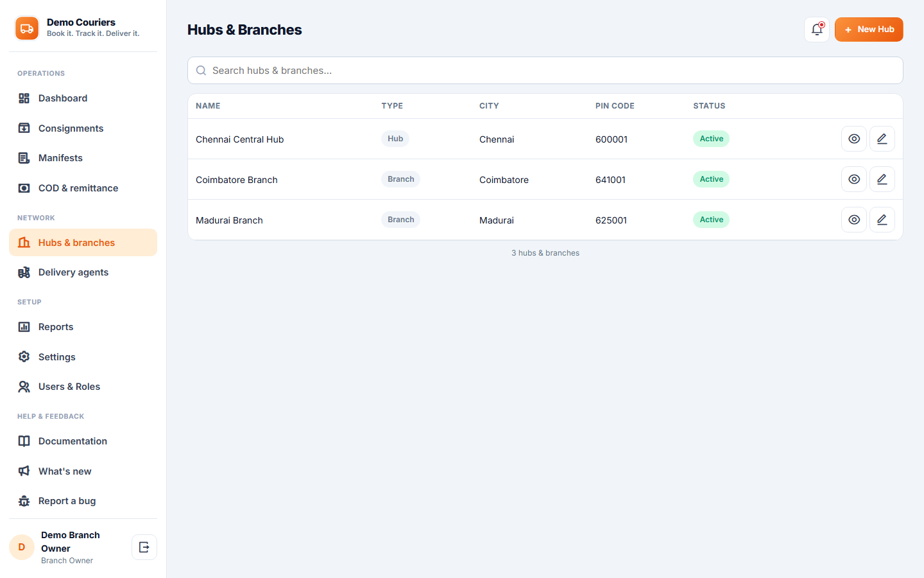Go to Settings
The image size is (924, 578).
(x=83, y=357)
